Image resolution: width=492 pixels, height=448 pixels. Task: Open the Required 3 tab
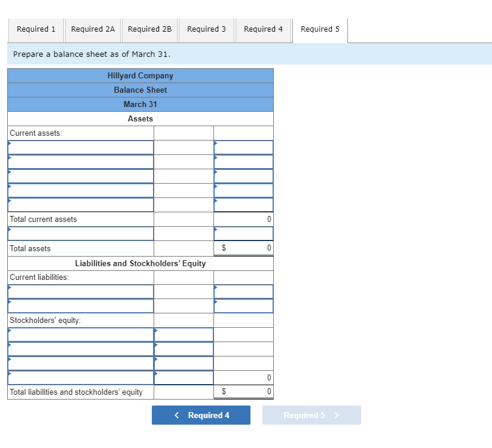point(206,29)
